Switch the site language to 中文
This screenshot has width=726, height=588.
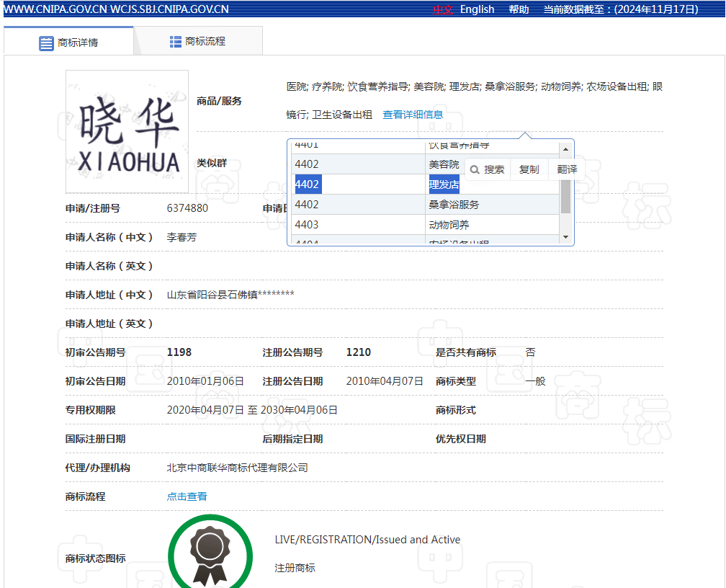442,9
